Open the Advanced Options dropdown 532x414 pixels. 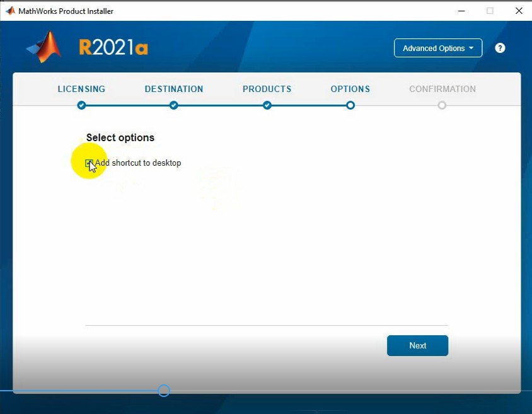coord(438,48)
